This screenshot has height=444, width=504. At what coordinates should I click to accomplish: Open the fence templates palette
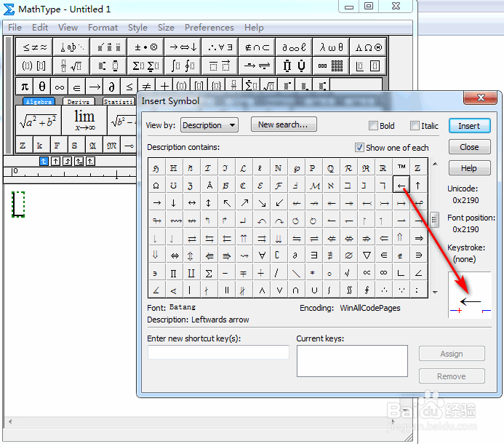pyautogui.click(x=34, y=66)
